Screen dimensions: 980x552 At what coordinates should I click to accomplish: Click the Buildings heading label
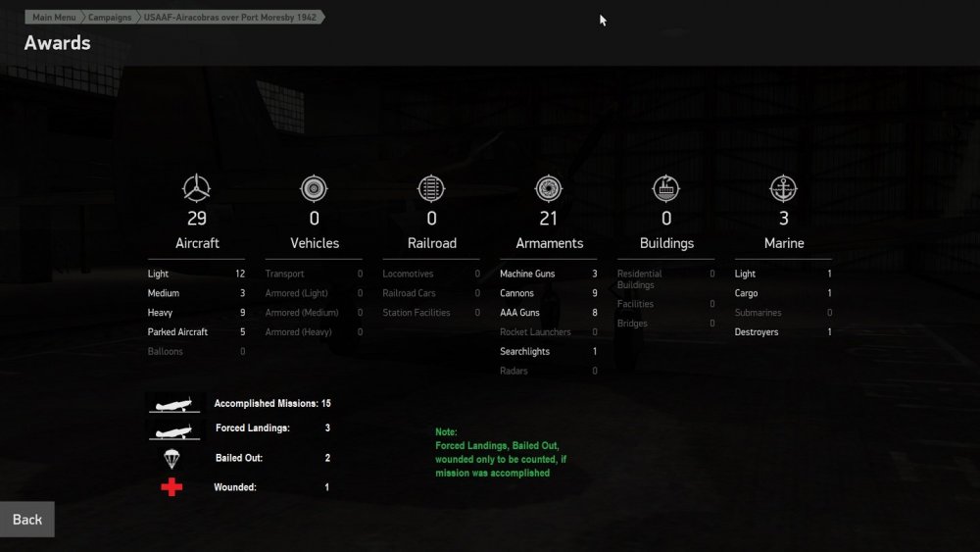(666, 244)
